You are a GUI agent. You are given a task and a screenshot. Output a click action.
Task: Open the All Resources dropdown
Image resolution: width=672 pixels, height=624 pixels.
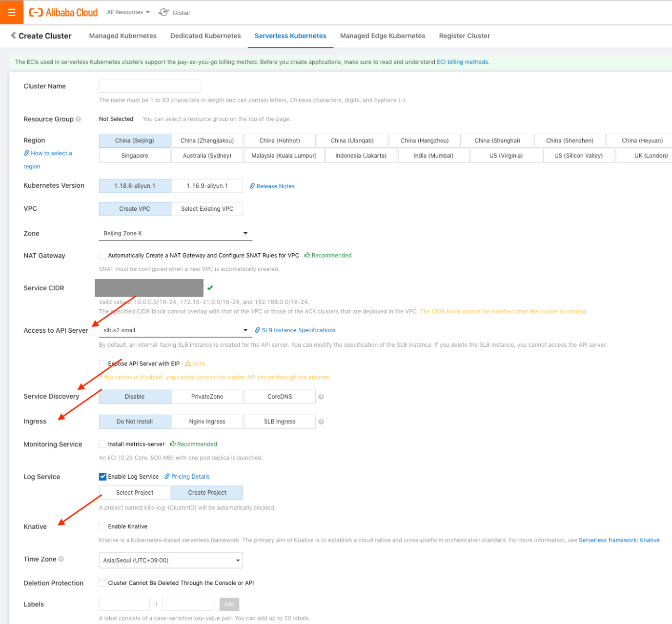[x=128, y=12]
